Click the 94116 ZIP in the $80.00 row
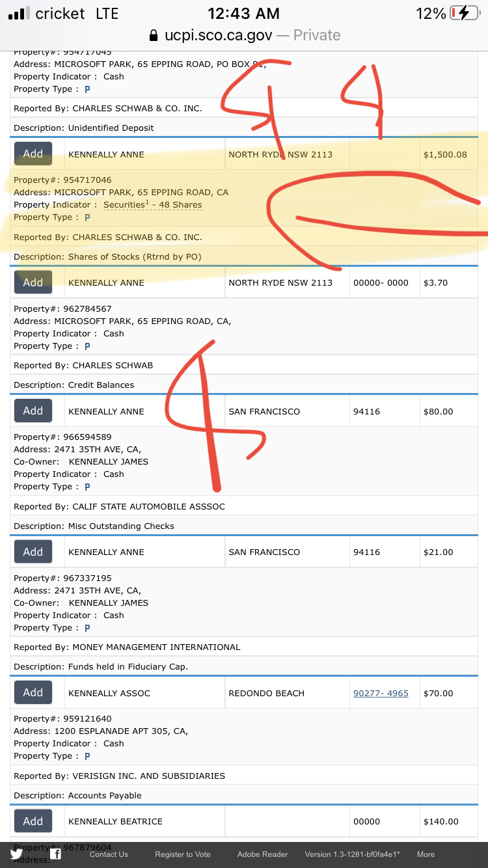The image size is (488, 868). pyautogui.click(x=367, y=411)
